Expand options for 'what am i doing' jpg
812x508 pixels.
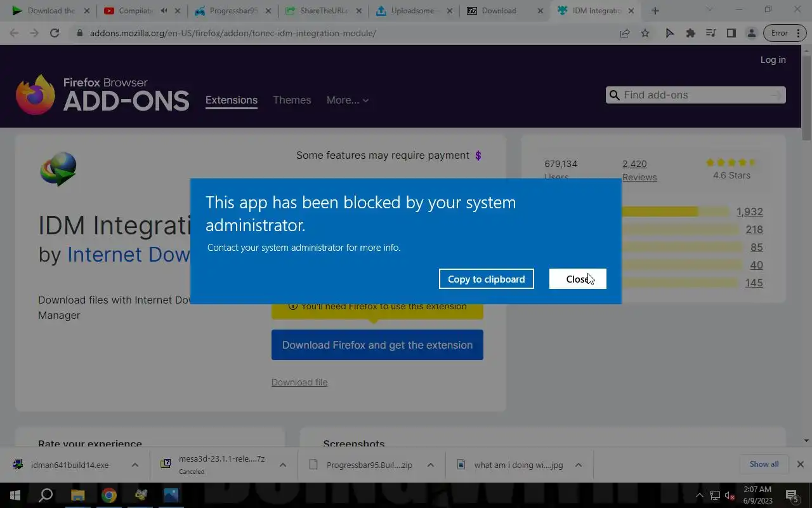pyautogui.click(x=579, y=465)
